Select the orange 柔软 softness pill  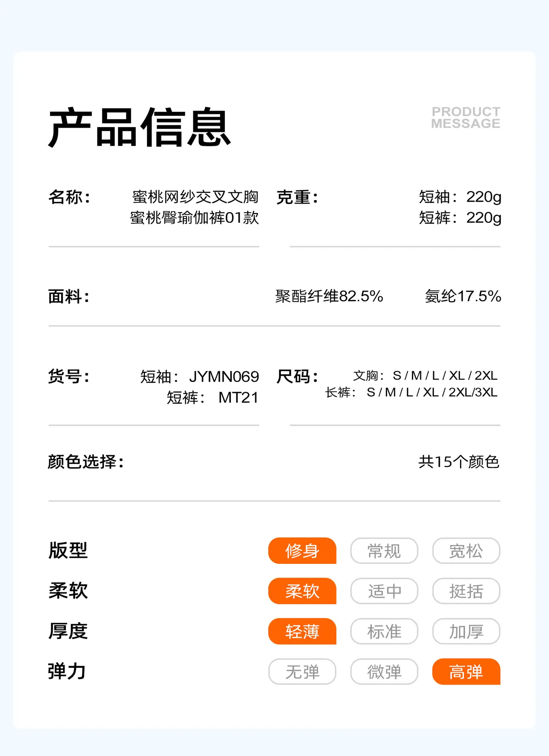pyautogui.click(x=302, y=591)
